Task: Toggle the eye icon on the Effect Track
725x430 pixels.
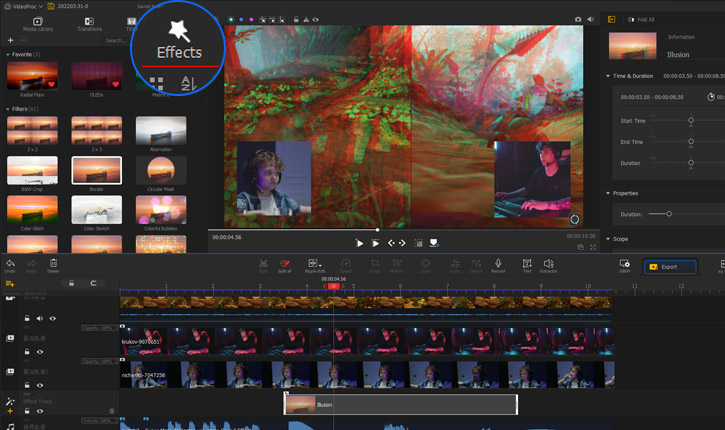Action: coord(40,410)
